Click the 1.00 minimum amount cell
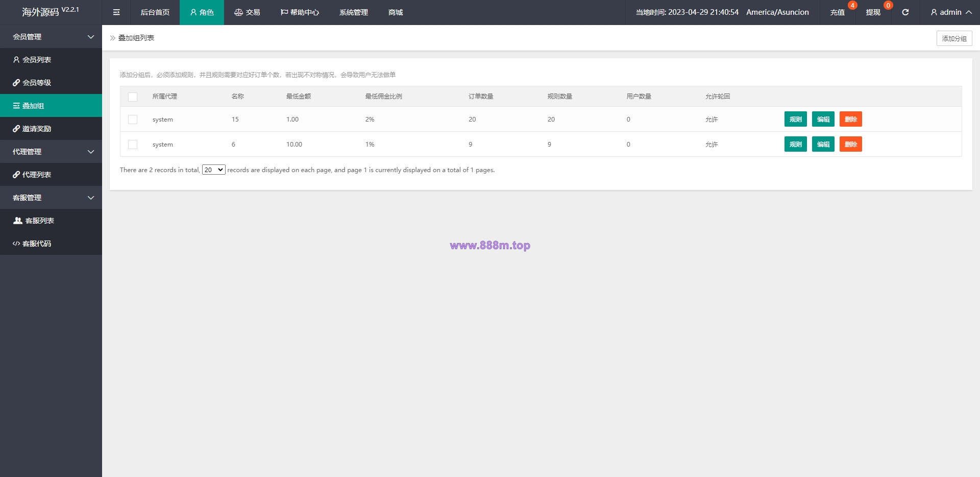 pyautogui.click(x=292, y=120)
